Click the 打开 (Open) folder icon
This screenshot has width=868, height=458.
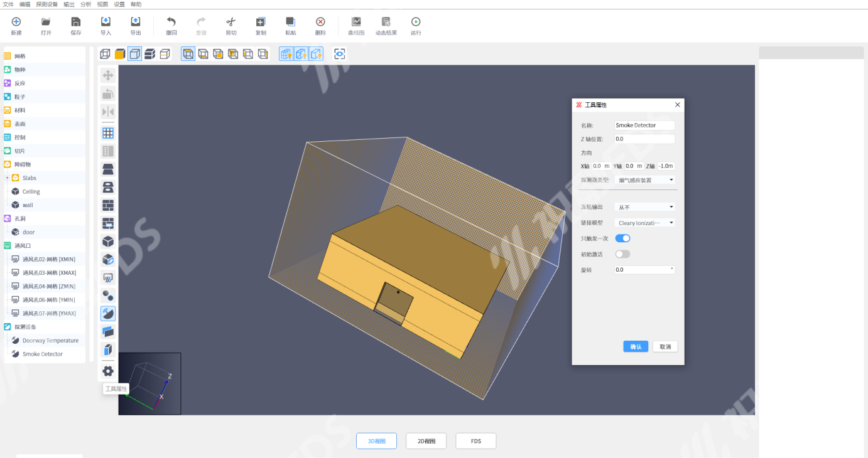[x=46, y=22]
